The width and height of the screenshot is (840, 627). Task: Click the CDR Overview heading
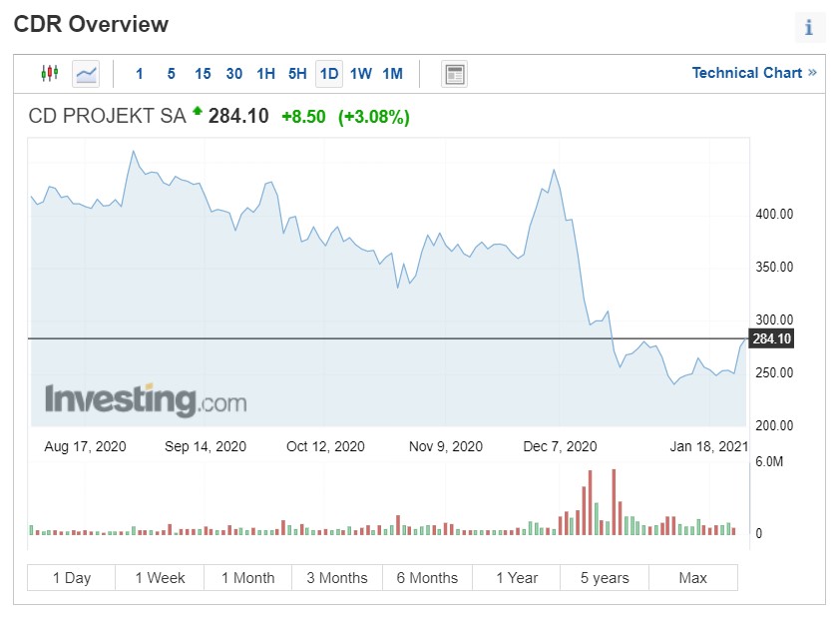(91, 24)
